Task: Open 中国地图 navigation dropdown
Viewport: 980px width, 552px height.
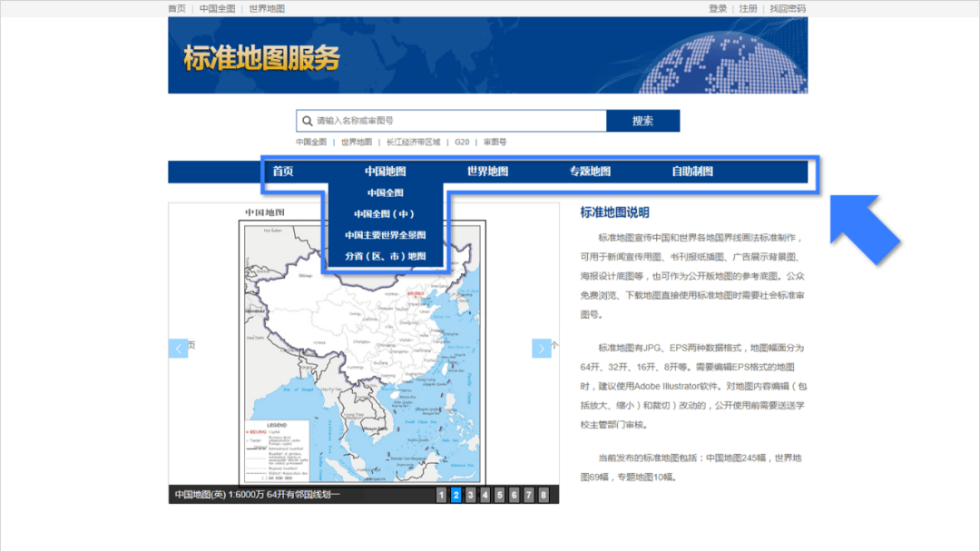Action: [385, 172]
